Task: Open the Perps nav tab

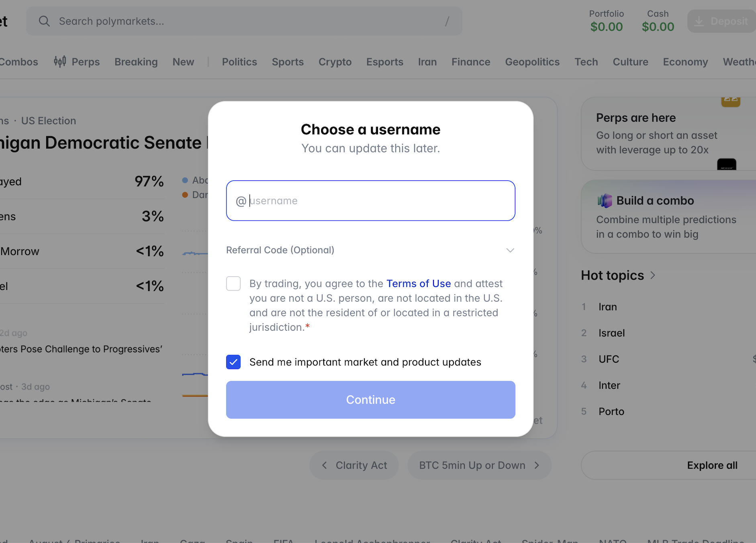Action: [x=77, y=62]
